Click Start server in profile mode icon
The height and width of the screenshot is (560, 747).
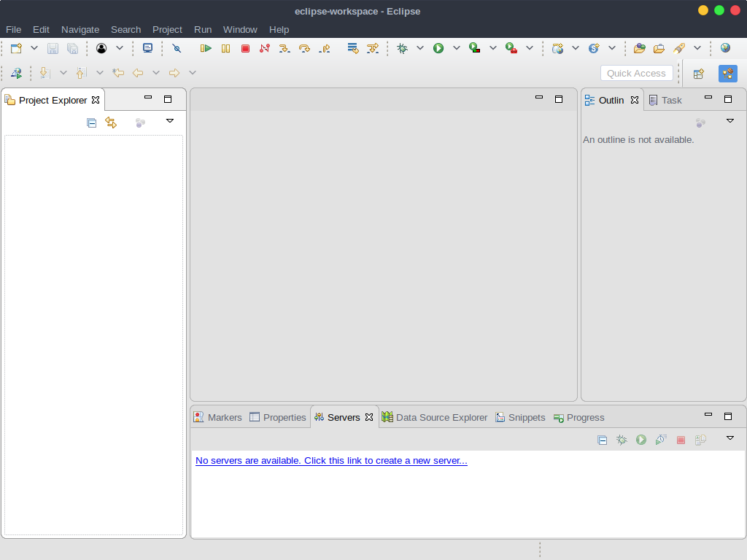pos(661,440)
